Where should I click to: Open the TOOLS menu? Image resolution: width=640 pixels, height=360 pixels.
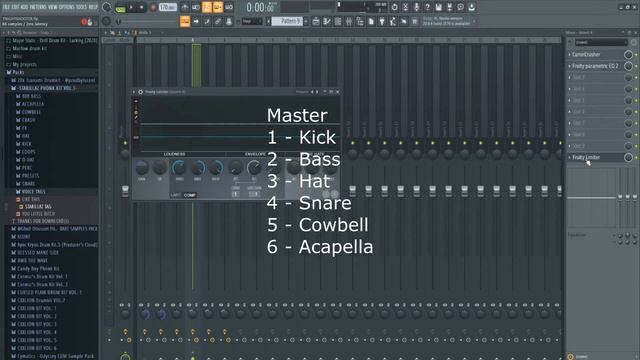tap(82, 7)
